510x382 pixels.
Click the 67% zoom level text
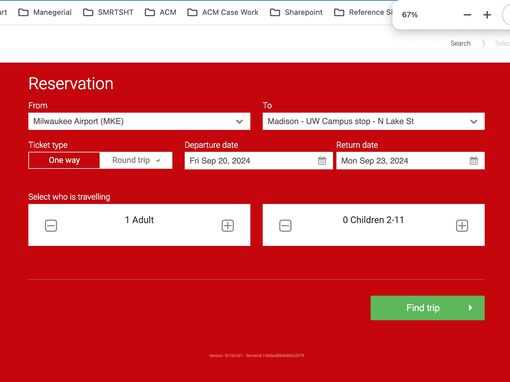(410, 15)
